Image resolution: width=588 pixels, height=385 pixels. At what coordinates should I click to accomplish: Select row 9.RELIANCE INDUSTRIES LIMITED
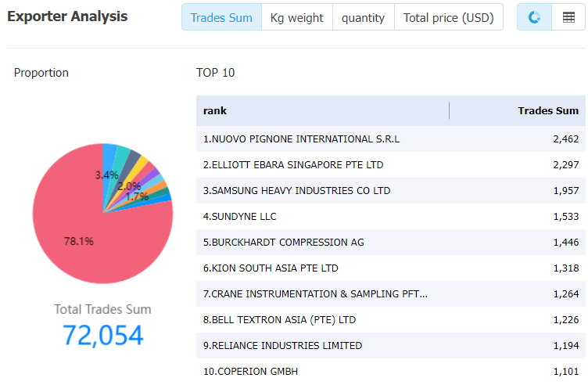coord(391,346)
